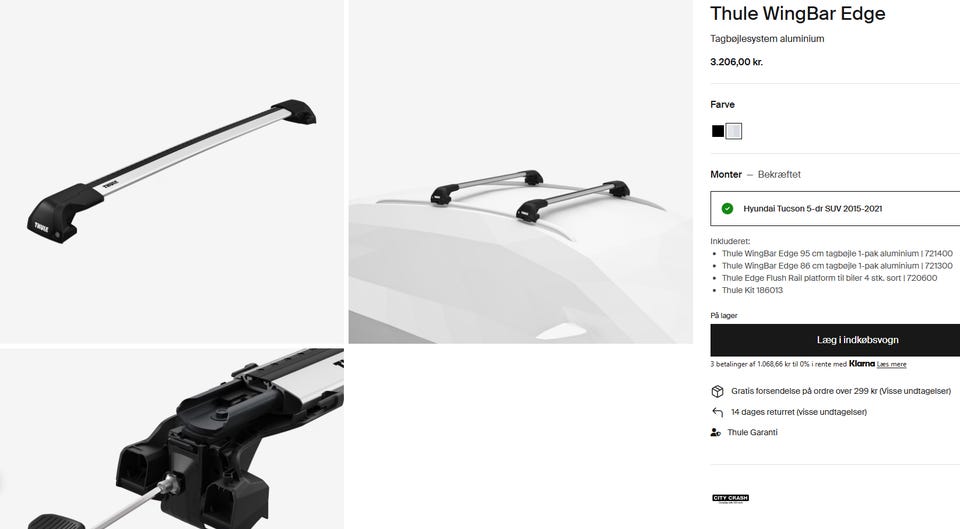The width and height of the screenshot is (960, 529).
Task: Click the Gratis forsendelse shipping text
Action: 841,391
